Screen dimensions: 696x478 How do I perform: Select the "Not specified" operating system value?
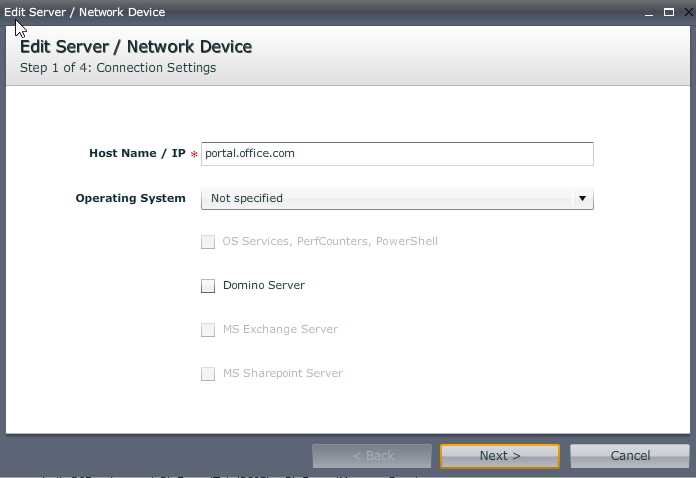247,199
